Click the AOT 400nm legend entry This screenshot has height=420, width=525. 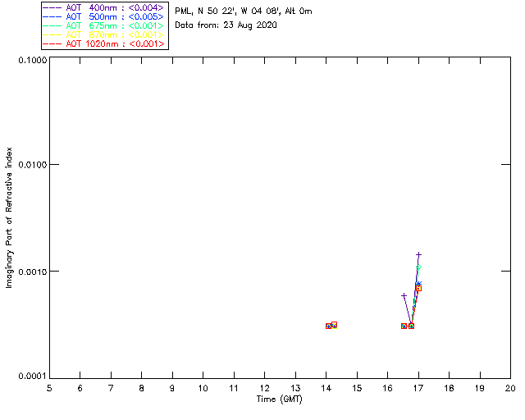tap(104, 7)
